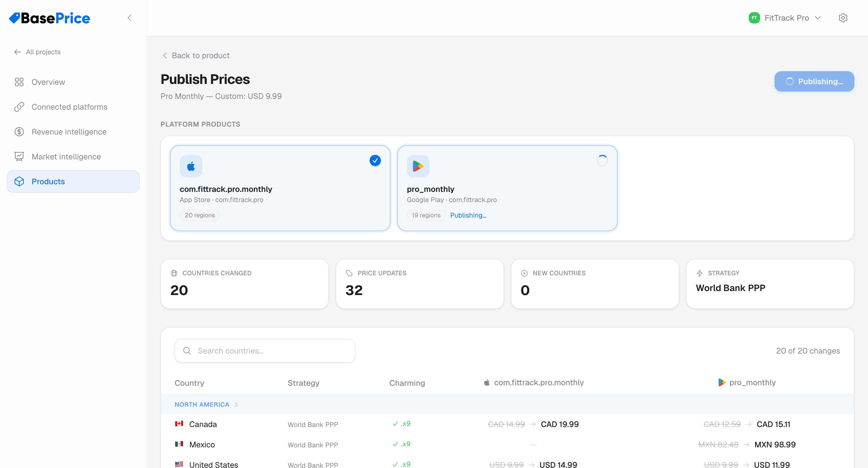The height and width of the screenshot is (468, 868).
Task: Click the Country column header
Action: (x=189, y=383)
